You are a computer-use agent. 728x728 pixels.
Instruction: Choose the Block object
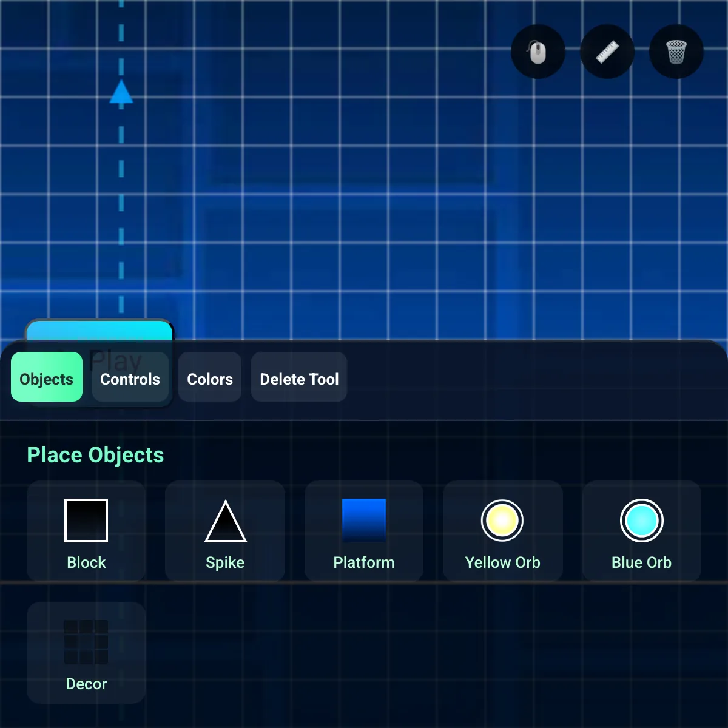pyautogui.click(x=86, y=531)
